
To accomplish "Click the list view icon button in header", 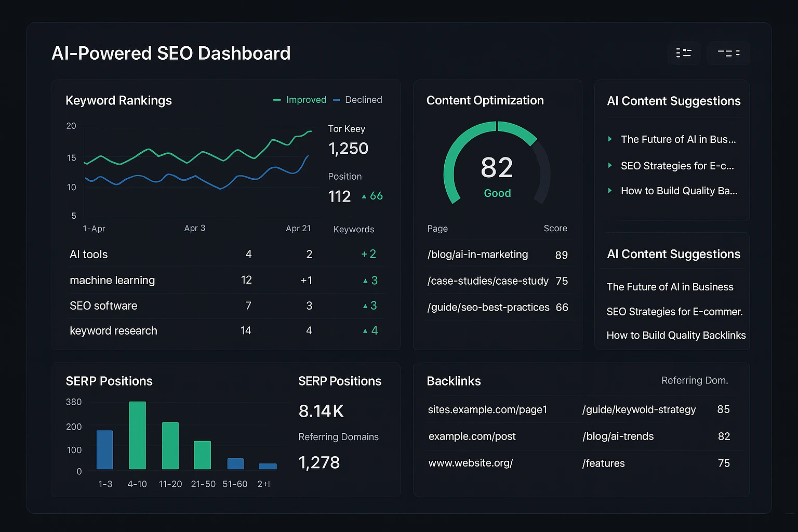I will pos(684,53).
